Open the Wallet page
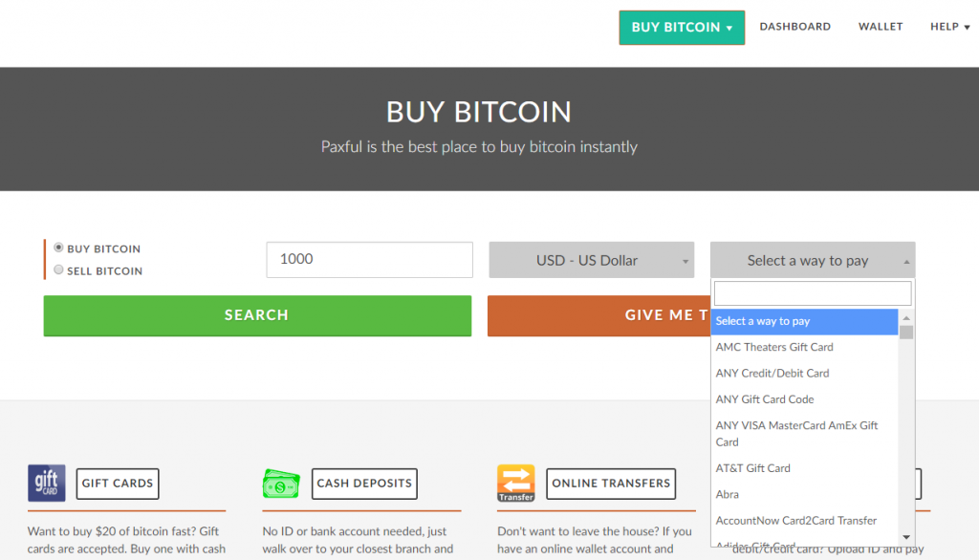The width and height of the screenshot is (979, 560). (881, 27)
